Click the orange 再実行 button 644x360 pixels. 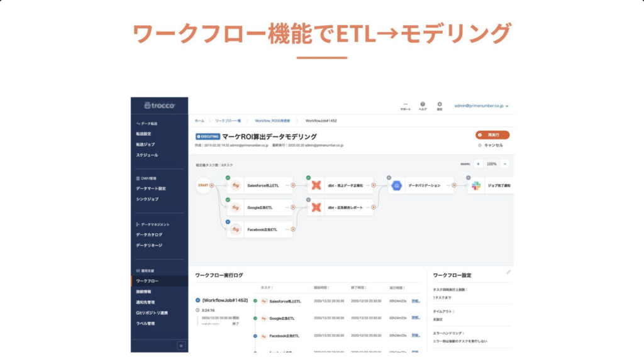pos(492,134)
